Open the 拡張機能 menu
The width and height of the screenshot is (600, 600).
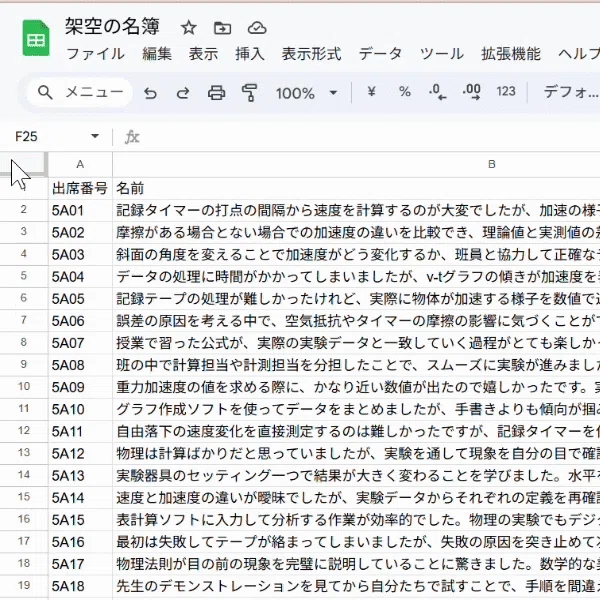511,54
